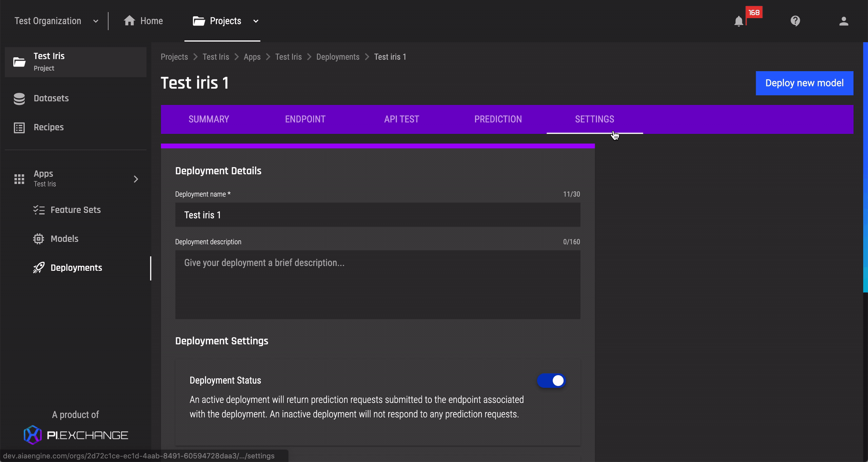Expand the Test Iris Apps menu

[x=136, y=178]
